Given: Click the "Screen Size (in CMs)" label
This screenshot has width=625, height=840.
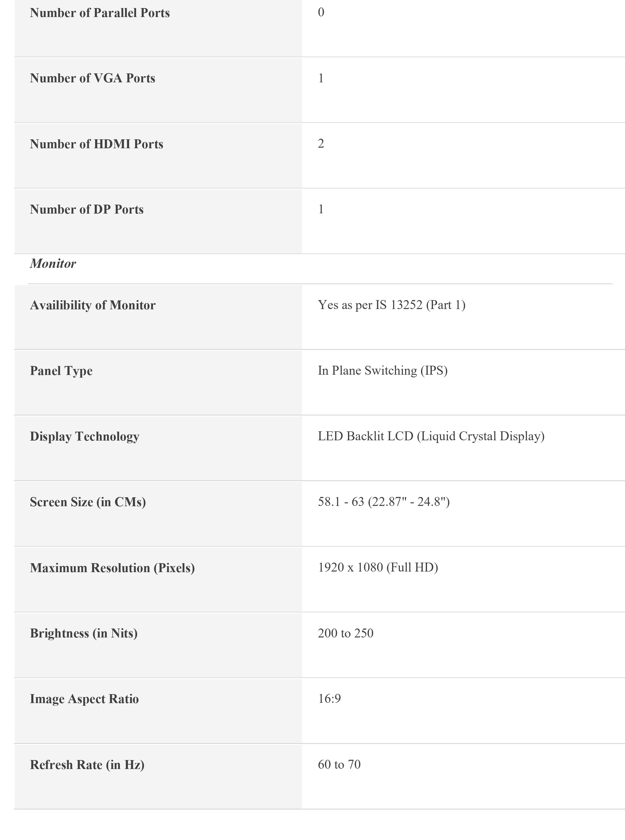Looking at the screenshot, I should [x=88, y=502].
